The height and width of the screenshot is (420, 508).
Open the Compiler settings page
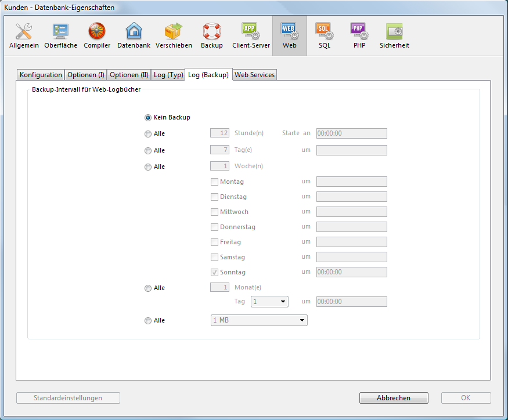point(97,35)
